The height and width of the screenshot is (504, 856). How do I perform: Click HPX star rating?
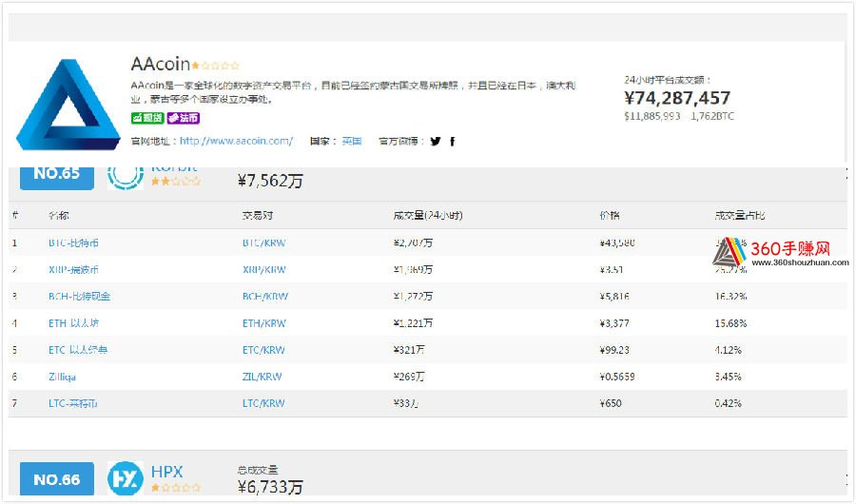176,488
